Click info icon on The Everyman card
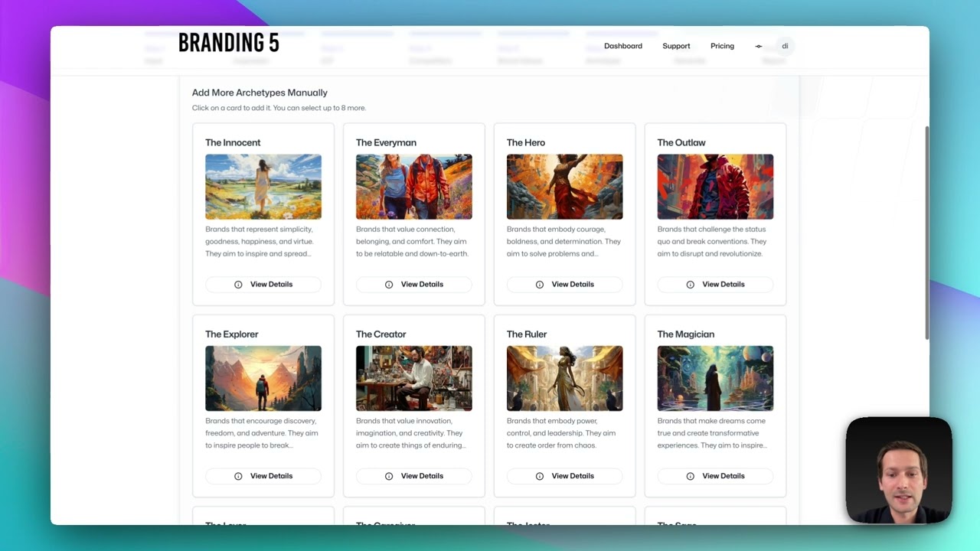The height and width of the screenshot is (551, 980). coord(389,285)
